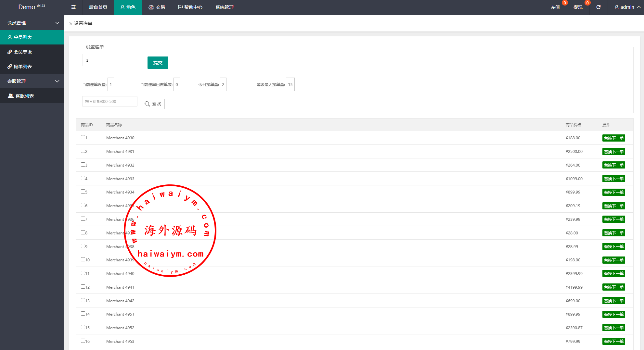Open the 系统管理 menu
The width and height of the screenshot is (644, 350).
click(224, 7)
